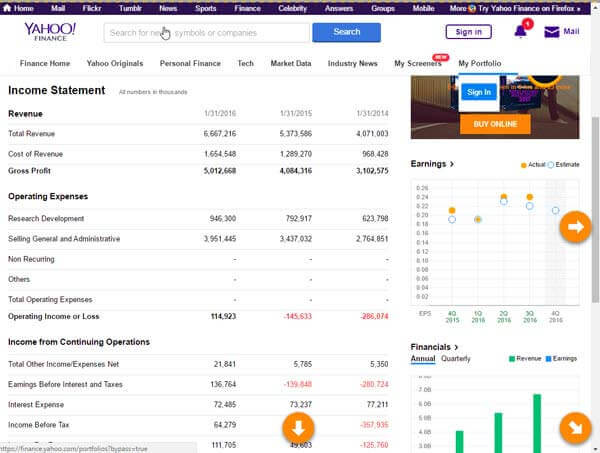Open the Tech navigation item
The image size is (600, 453).
coord(246,64)
